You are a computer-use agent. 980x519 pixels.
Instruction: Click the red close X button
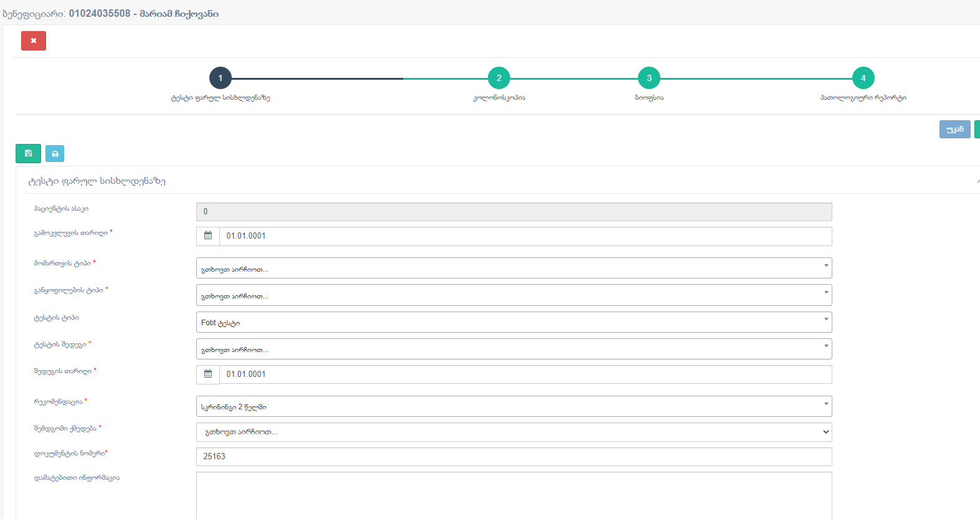34,41
